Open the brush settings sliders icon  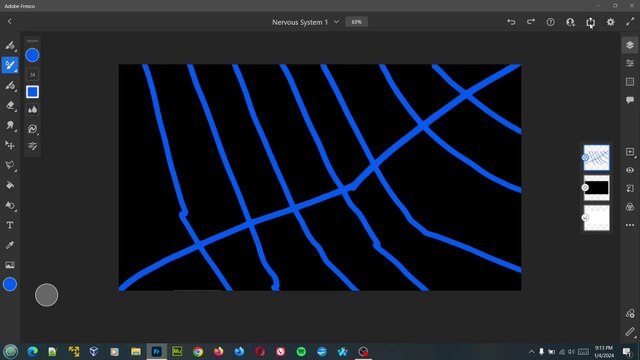(x=32, y=146)
